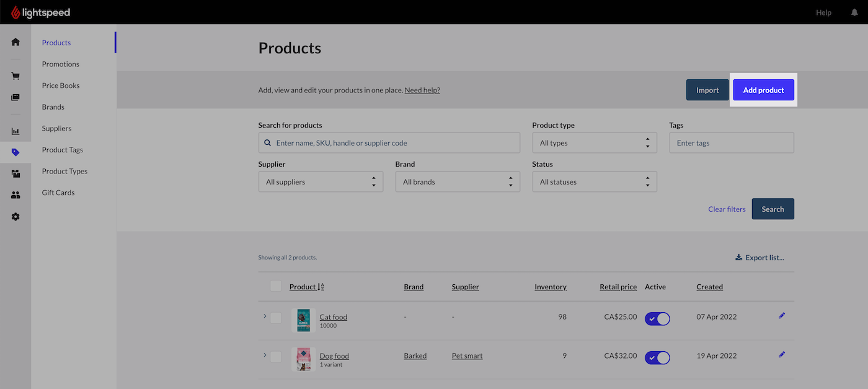Click the Clear filters link
The image size is (868, 389).
pyautogui.click(x=727, y=209)
